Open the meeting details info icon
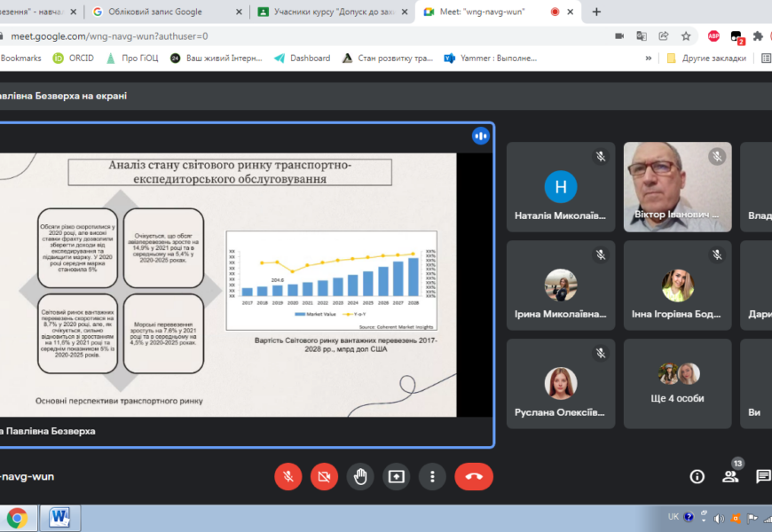Viewport: 772px width, 532px height. [697, 476]
